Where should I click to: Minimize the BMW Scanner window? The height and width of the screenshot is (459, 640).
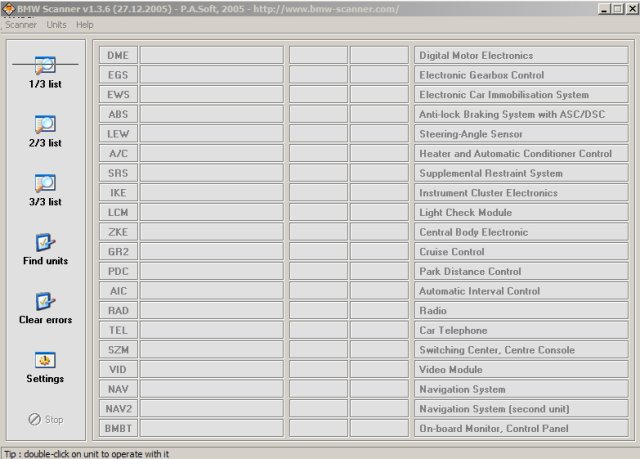[x=604, y=9]
